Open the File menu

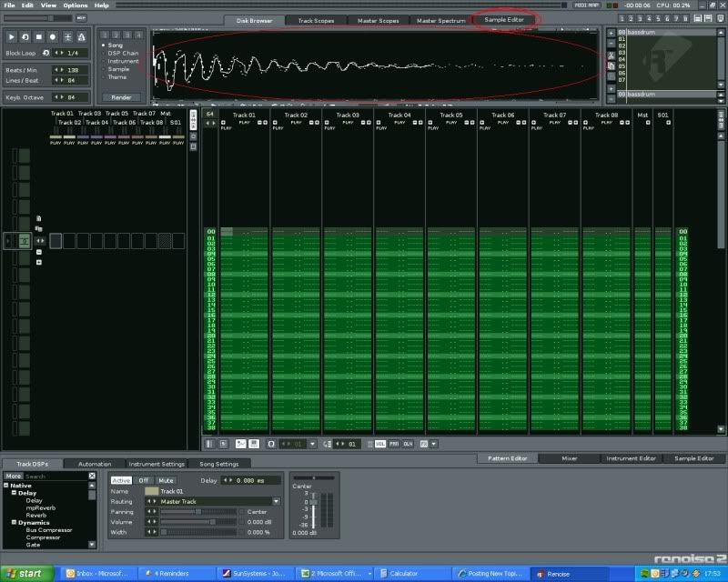9,5
